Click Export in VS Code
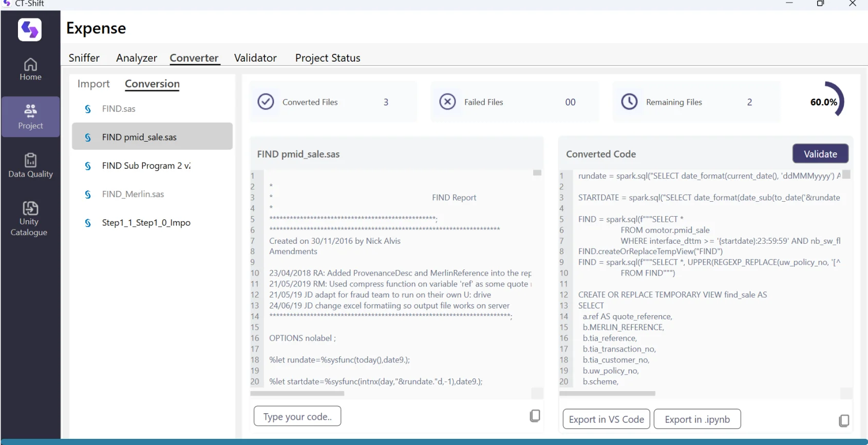 [607, 419]
